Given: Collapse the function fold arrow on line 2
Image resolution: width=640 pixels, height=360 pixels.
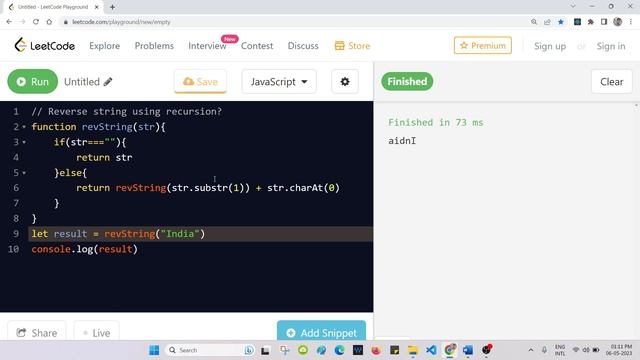Looking at the screenshot, I should [x=24, y=127].
